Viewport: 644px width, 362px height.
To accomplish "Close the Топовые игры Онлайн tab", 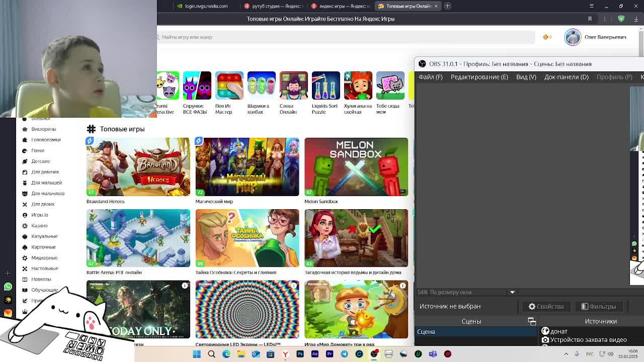I will 436,6.
